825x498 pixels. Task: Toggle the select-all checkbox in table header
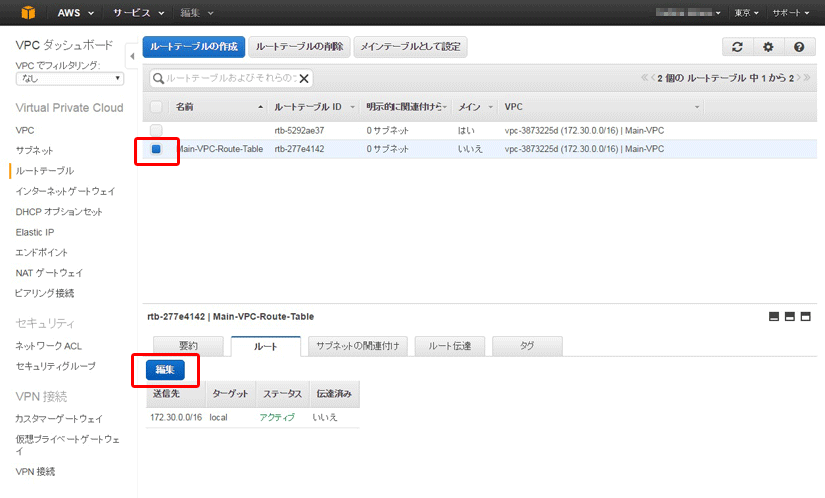click(156, 106)
